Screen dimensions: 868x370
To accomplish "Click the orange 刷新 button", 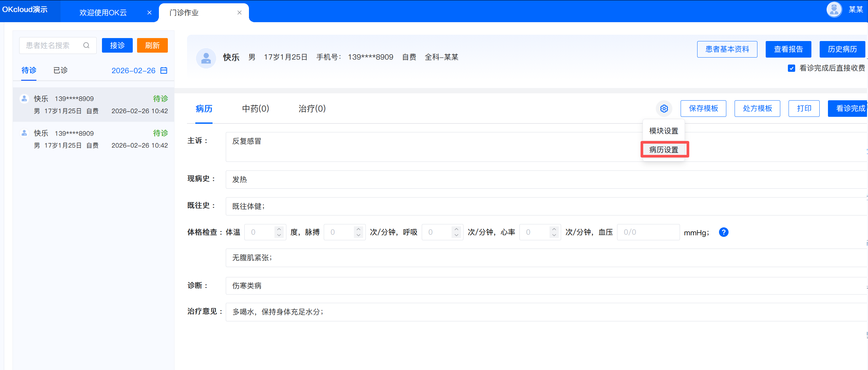I will (152, 45).
